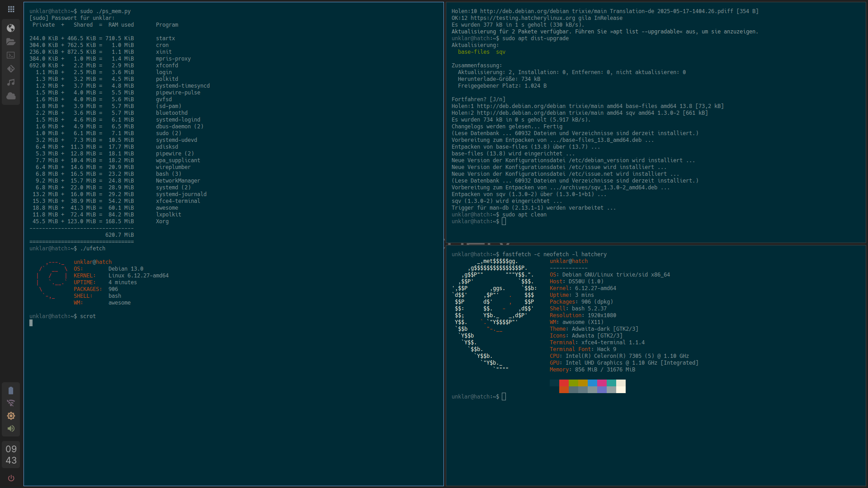Image resolution: width=868 pixels, height=488 pixels.
Task: Click the 'Trigger für man-db' line
Action: click(x=533, y=208)
